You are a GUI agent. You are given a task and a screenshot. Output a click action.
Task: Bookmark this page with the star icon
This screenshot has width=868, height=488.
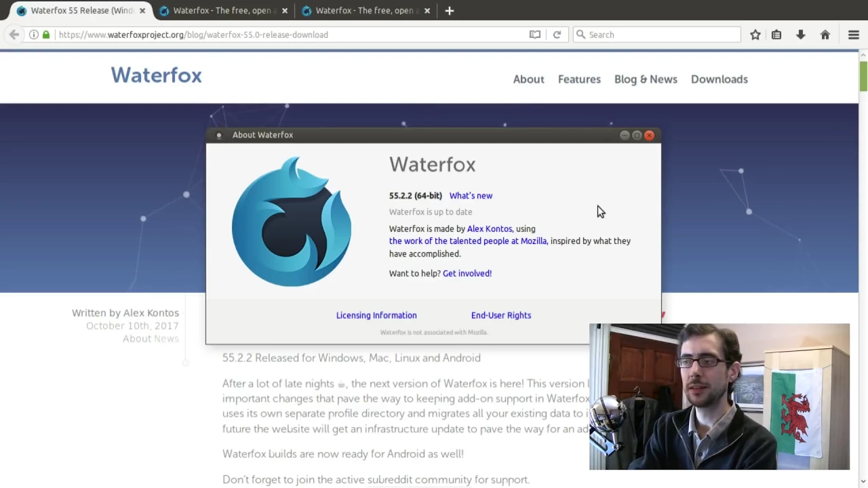tap(755, 35)
